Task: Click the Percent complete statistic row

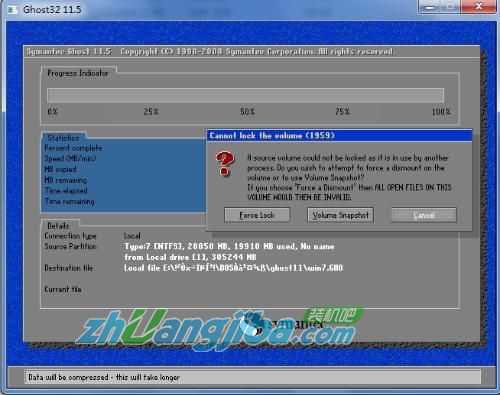Action: tap(73, 148)
